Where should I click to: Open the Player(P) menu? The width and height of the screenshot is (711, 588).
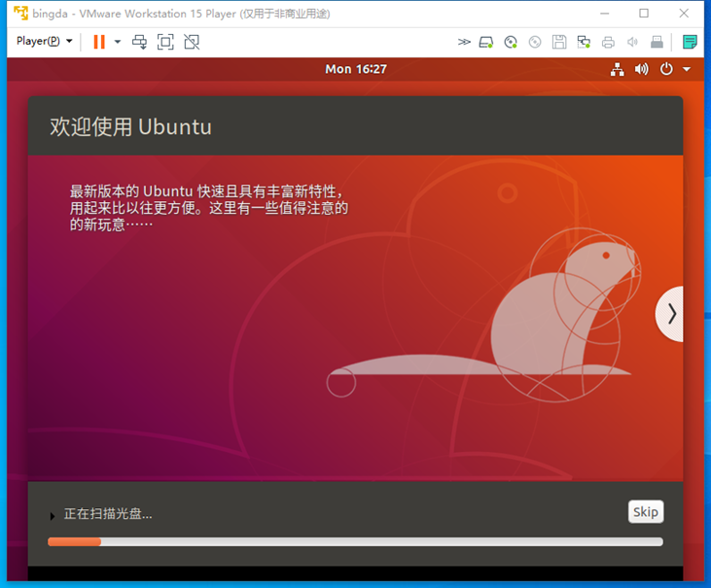(44, 41)
